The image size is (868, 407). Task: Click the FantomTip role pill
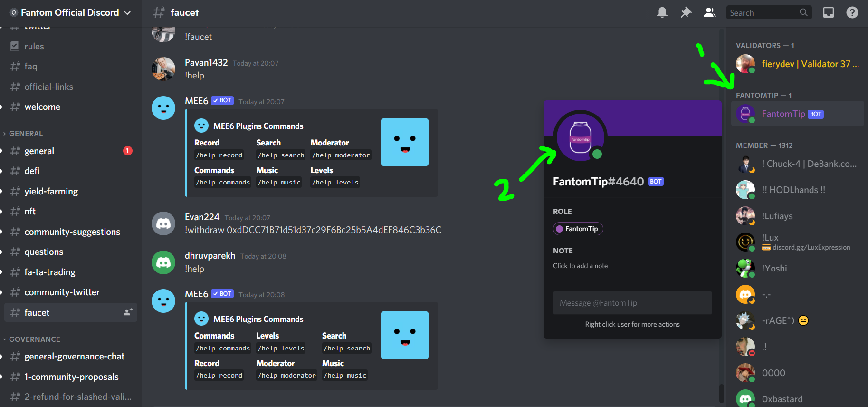[x=578, y=229]
